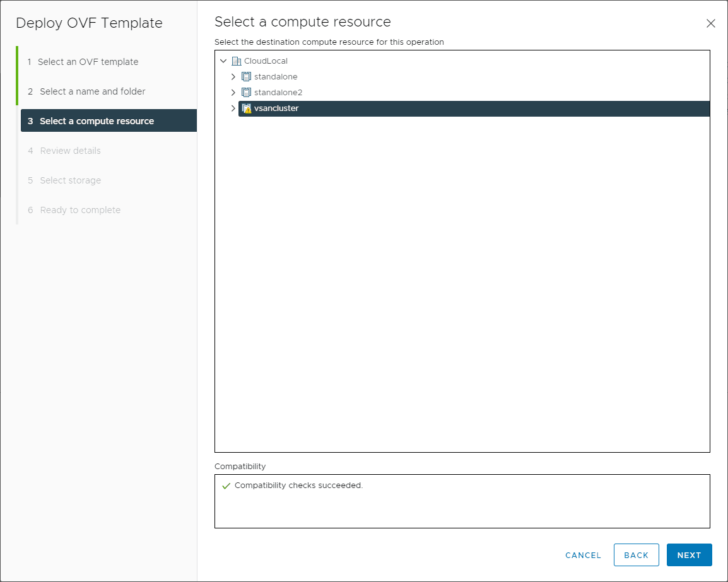Click the green compatibility checkmark icon
This screenshot has width=728, height=582.
(226, 486)
